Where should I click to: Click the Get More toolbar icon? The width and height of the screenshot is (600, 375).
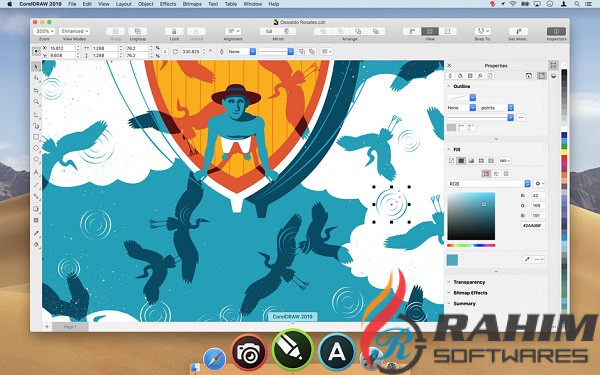[x=518, y=31]
